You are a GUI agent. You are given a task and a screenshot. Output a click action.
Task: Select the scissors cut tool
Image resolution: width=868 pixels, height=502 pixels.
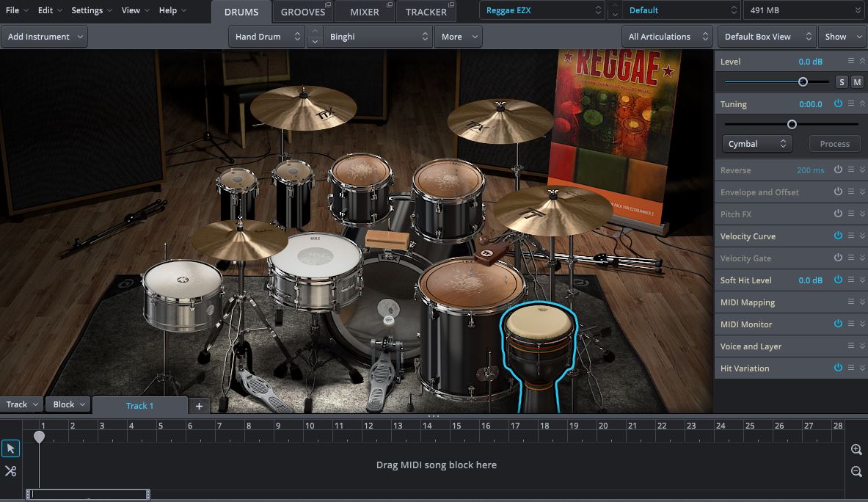(x=10, y=471)
